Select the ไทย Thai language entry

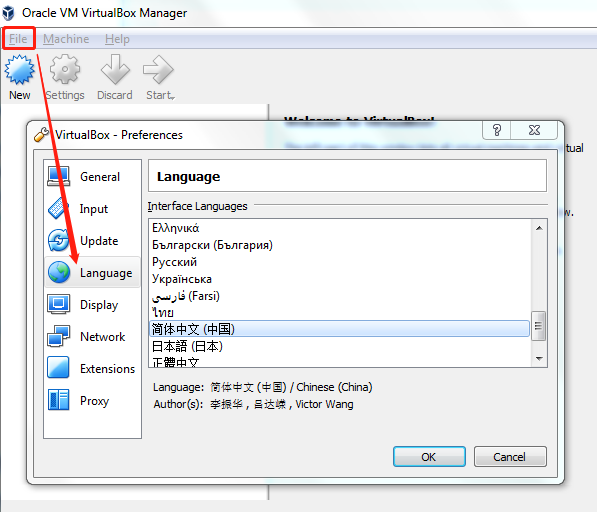(339, 313)
